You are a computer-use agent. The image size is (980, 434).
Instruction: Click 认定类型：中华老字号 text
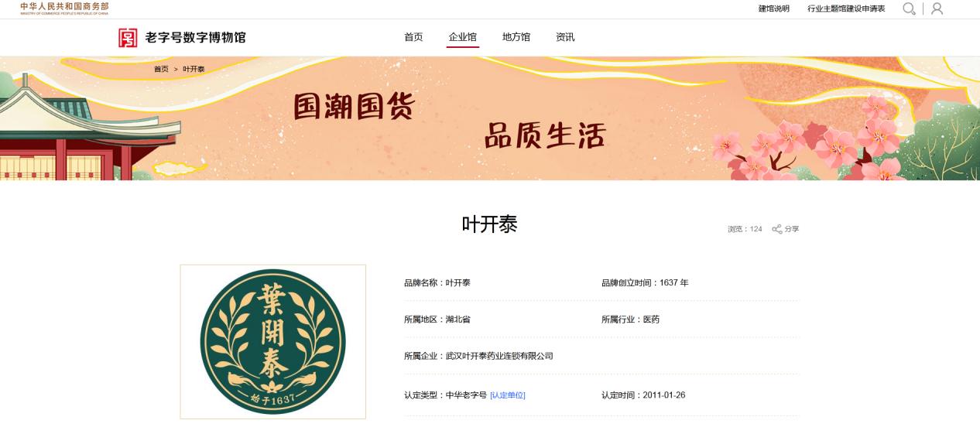(x=445, y=395)
